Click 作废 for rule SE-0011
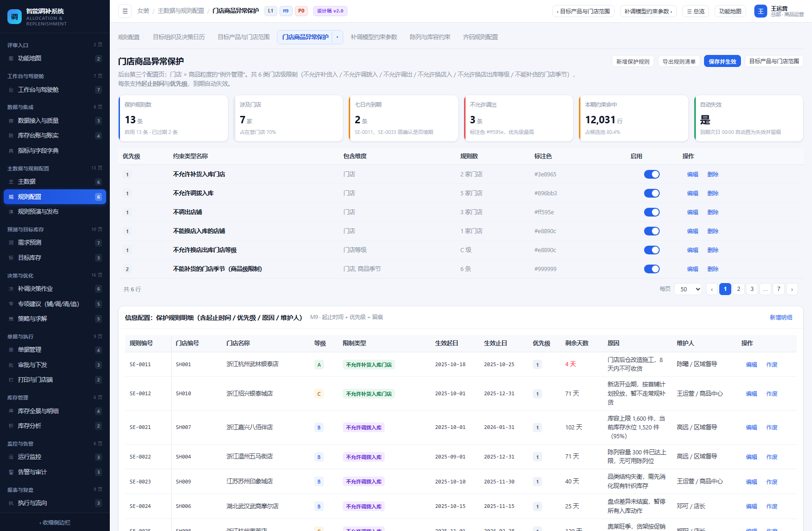This screenshot has width=812, height=531. (772, 365)
